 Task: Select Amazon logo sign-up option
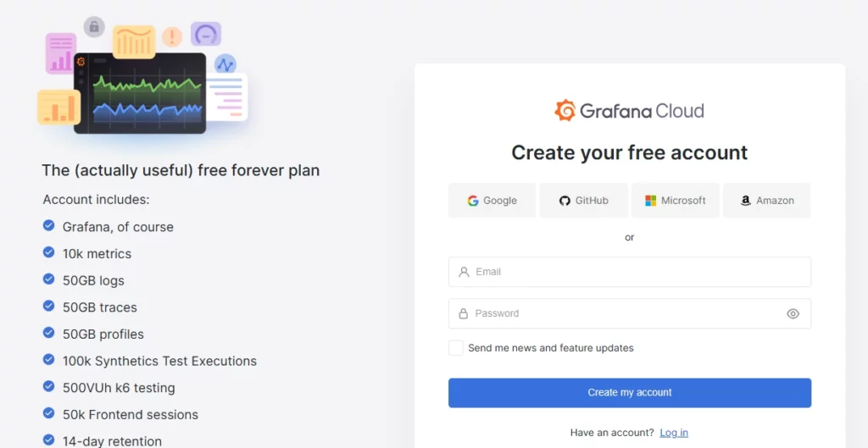coord(766,200)
